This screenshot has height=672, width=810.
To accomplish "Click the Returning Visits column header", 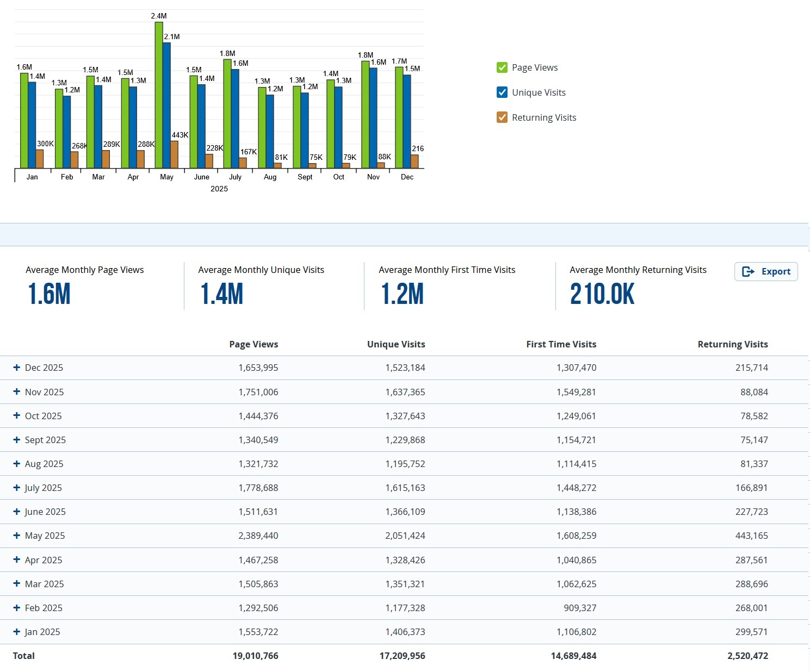I will (732, 344).
